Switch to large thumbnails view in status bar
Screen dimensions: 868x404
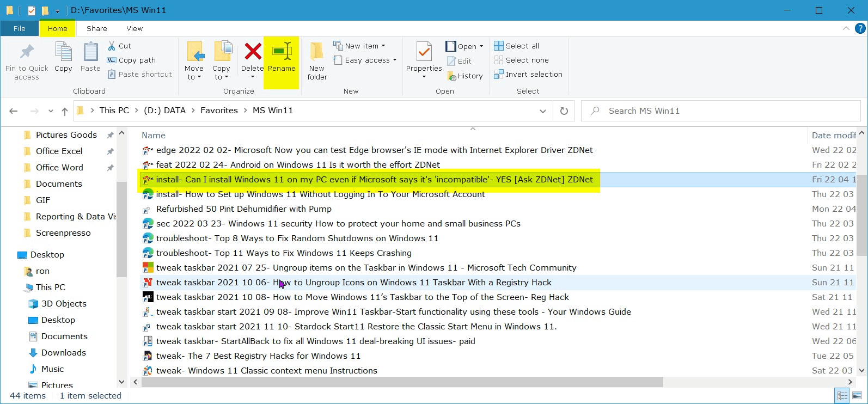tap(857, 396)
